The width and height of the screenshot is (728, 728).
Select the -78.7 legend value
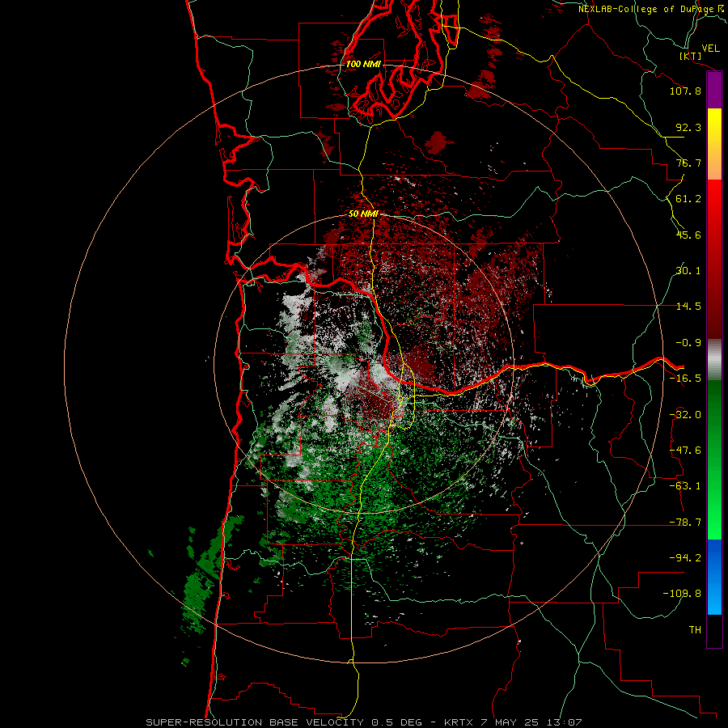pyautogui.click(x=685, y=523)
